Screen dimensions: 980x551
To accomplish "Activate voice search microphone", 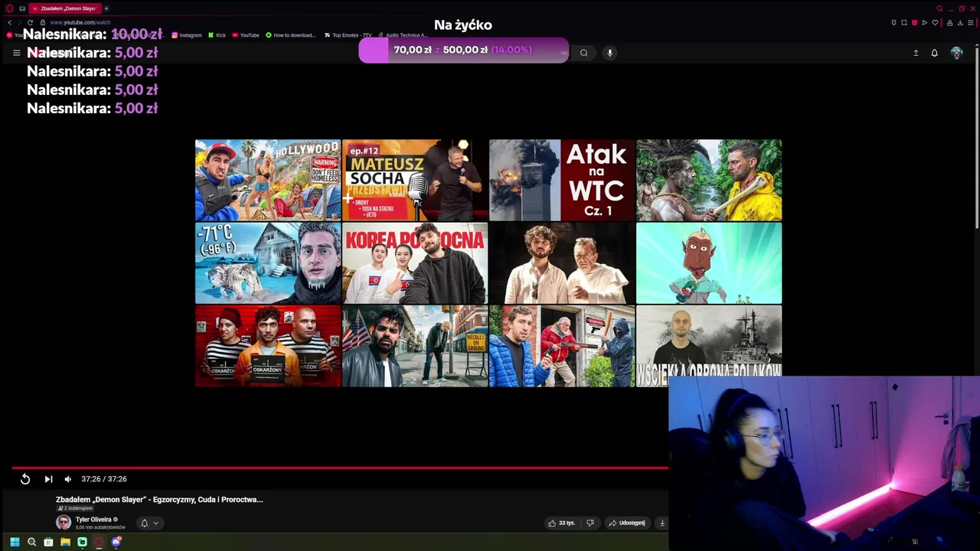I will coord(610,53).
